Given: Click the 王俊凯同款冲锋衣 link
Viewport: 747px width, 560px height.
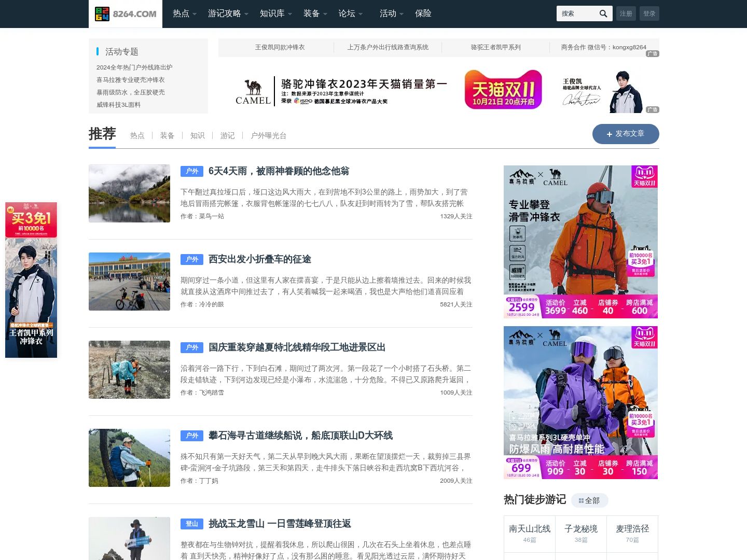Looking at the screenshot, I should click(280, 47).
